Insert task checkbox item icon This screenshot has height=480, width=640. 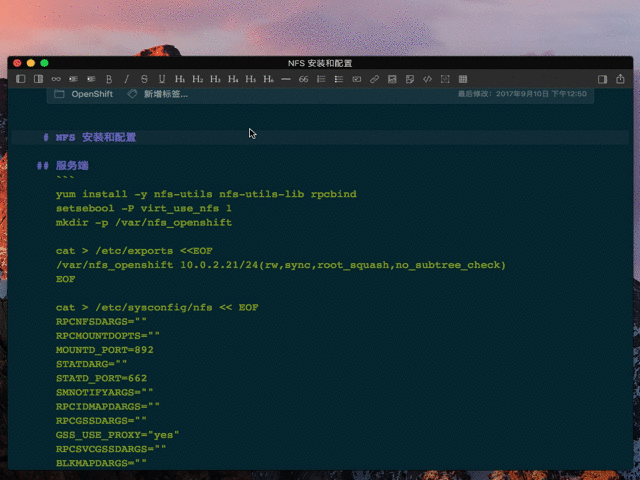[x=357, y=79]
